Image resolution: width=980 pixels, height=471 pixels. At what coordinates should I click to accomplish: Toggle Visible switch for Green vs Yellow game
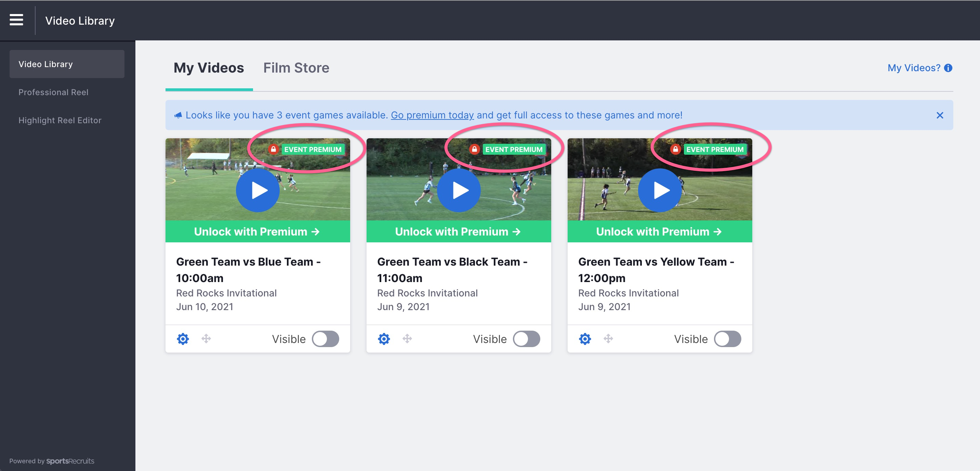[728, 339]
